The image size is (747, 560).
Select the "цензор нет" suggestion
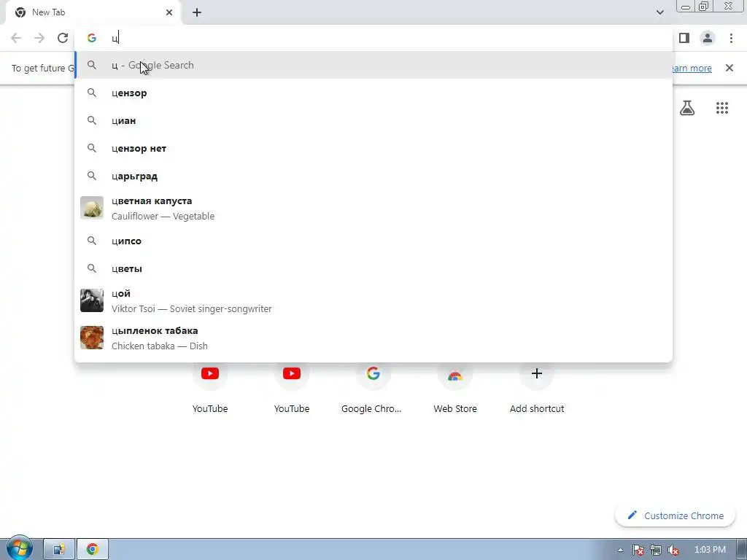pos(373,148)
